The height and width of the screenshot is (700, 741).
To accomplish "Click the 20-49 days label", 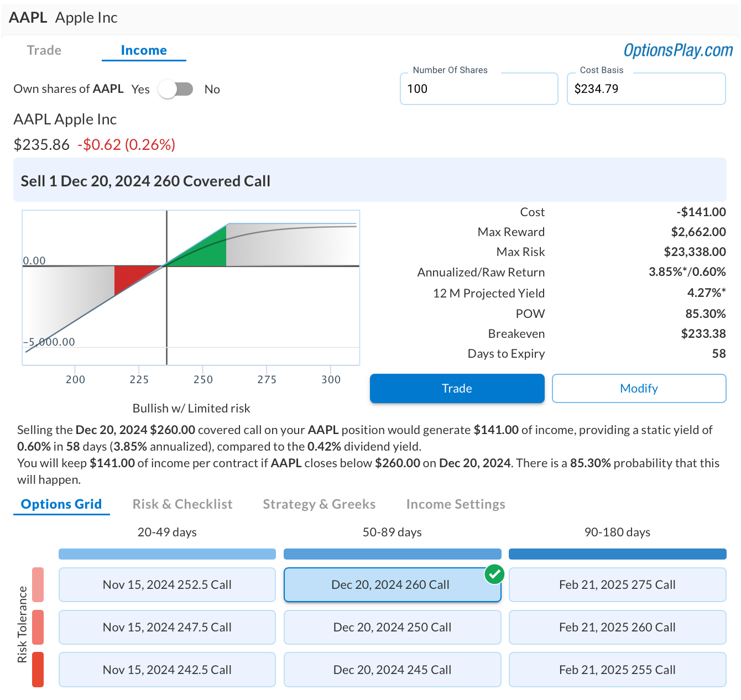I will 167,532.
